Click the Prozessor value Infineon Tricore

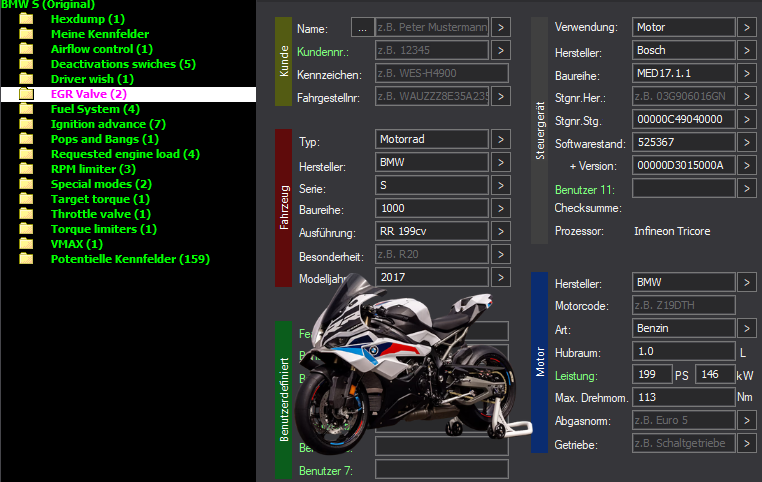point(672,231)
